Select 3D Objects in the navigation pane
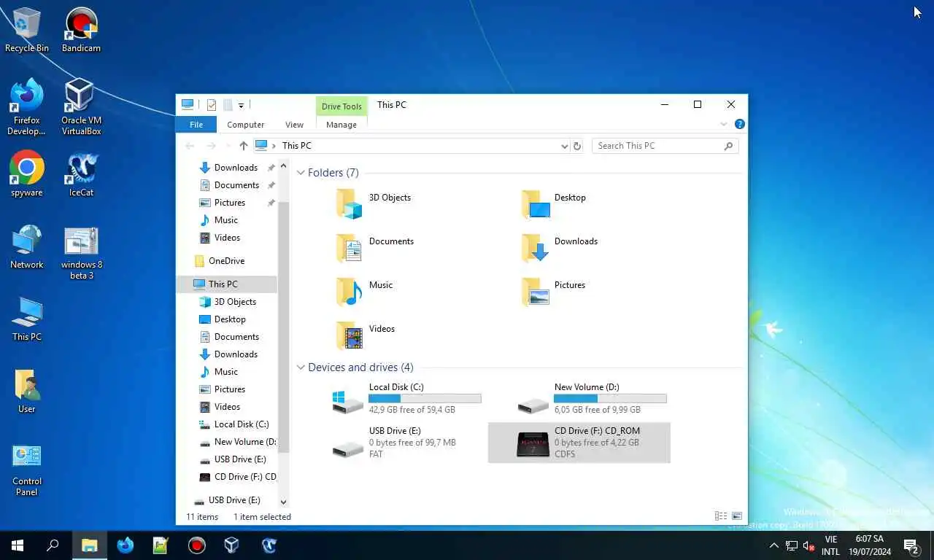Screen dimensions: 934x560 coord(235,302)
